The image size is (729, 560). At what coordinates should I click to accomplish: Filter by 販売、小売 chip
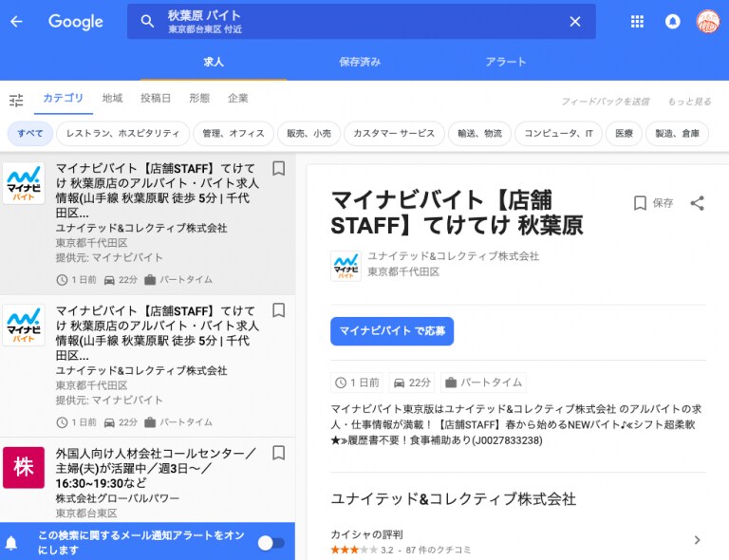coord(308,134)
